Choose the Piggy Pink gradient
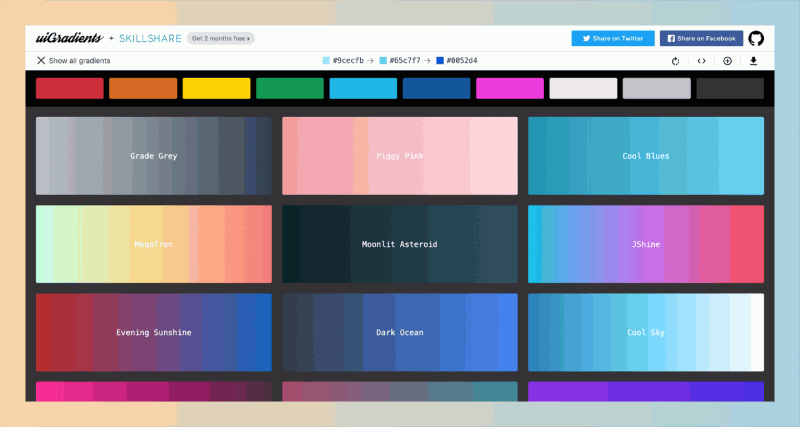 [x=400, y=156]
